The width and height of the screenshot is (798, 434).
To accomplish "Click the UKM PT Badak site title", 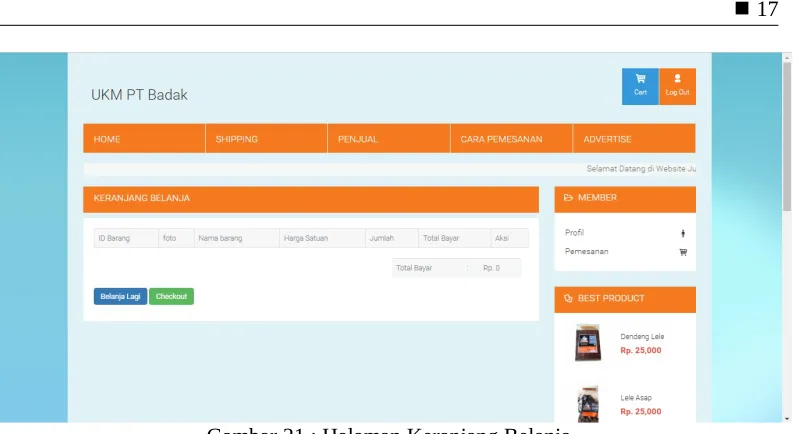I will (x=139, y=95).
